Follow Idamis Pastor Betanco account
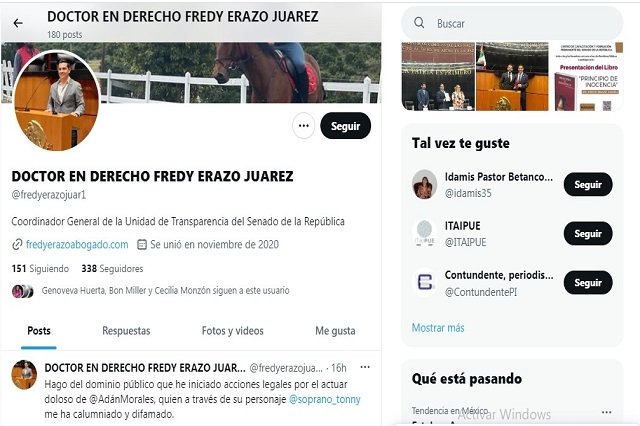Screen dimensions: 640x426 click(588, 184)
